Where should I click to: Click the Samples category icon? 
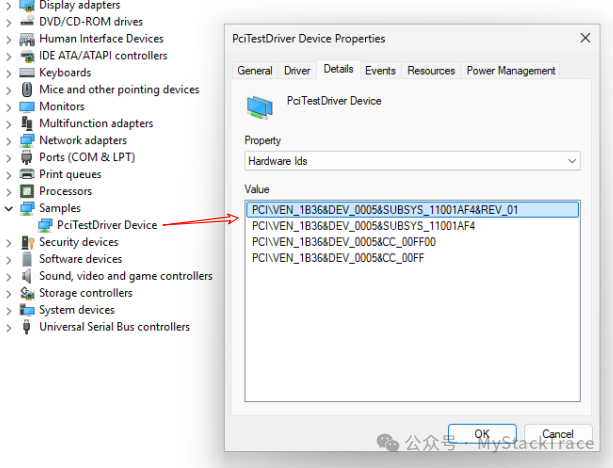pyautogui.click(x=27, y=208)
